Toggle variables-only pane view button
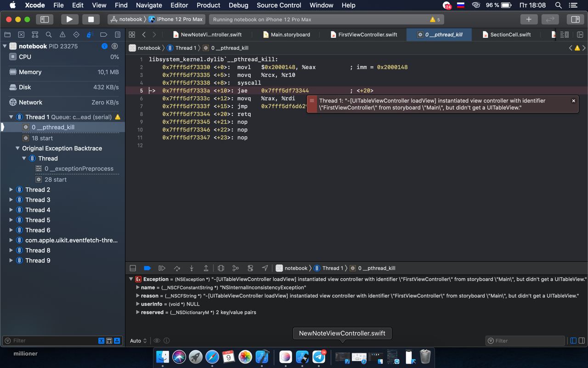Viewport: 588px width, 368px height. pos(573,341)
